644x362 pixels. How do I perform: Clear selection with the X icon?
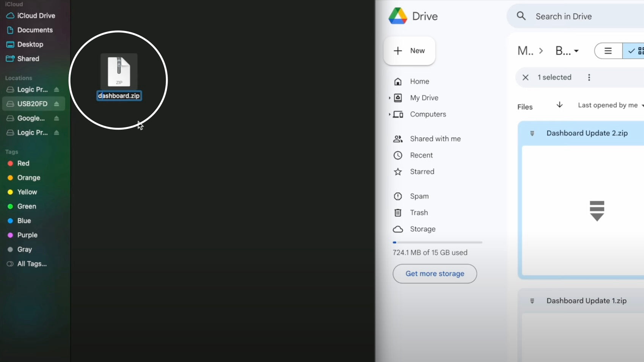pyautogui.click(x=525, y=77)
